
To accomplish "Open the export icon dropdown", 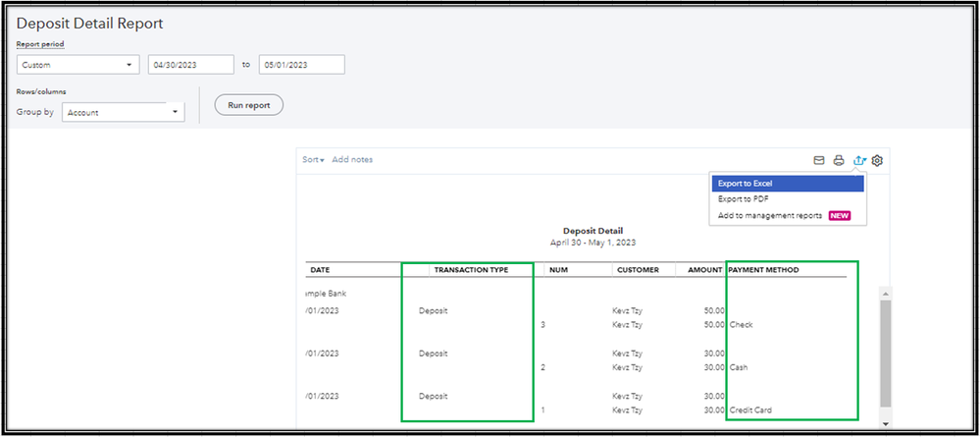I will tap(859, 161).
